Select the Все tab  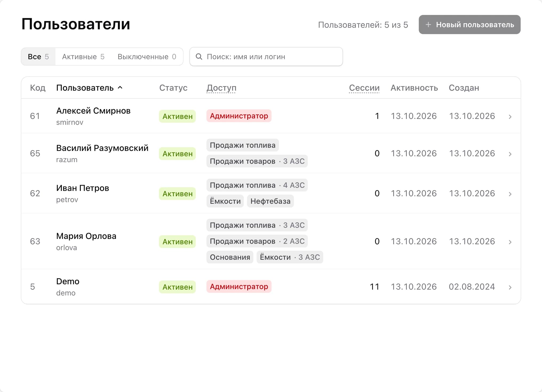pyautogui.click(x=38, y=57)
